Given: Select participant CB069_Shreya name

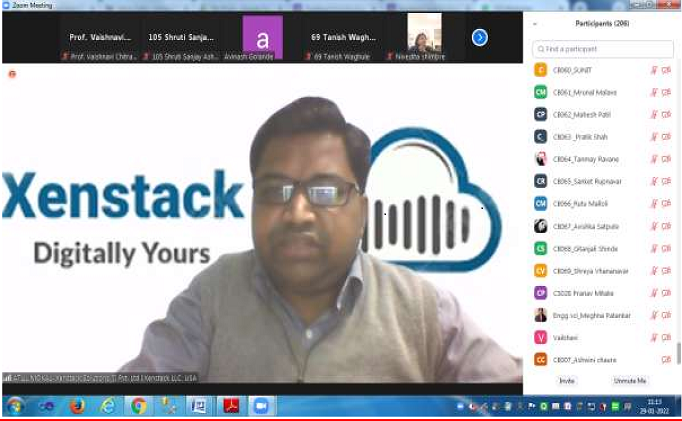Looking at the screenshot, I should point(591,271).
